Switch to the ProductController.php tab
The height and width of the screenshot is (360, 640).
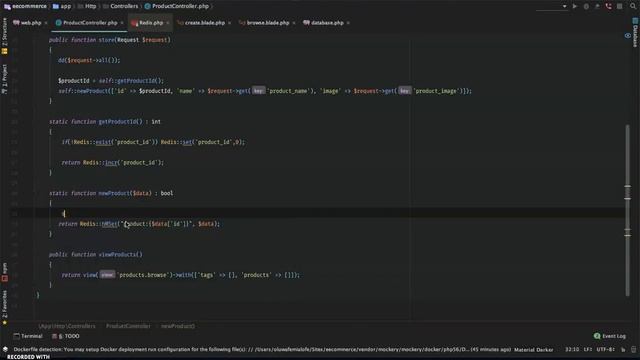coord(90,23)
